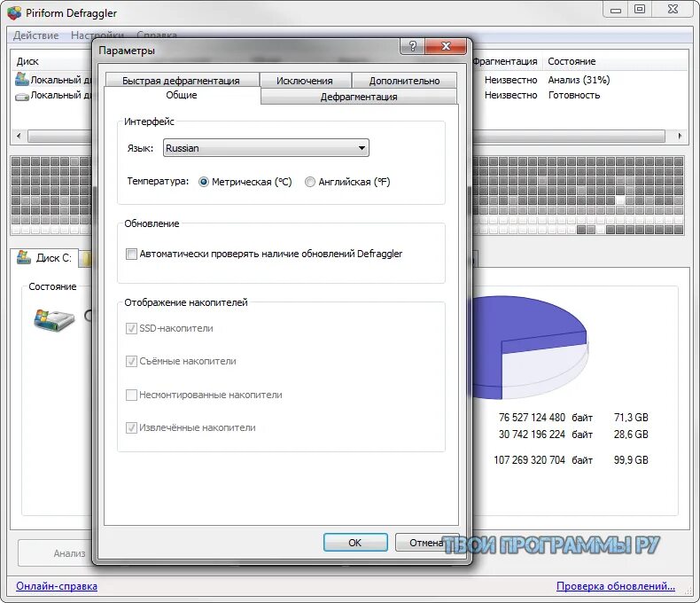The image size is (700, 603).
Task: Confirm settings with OK button
Action: 355,542
